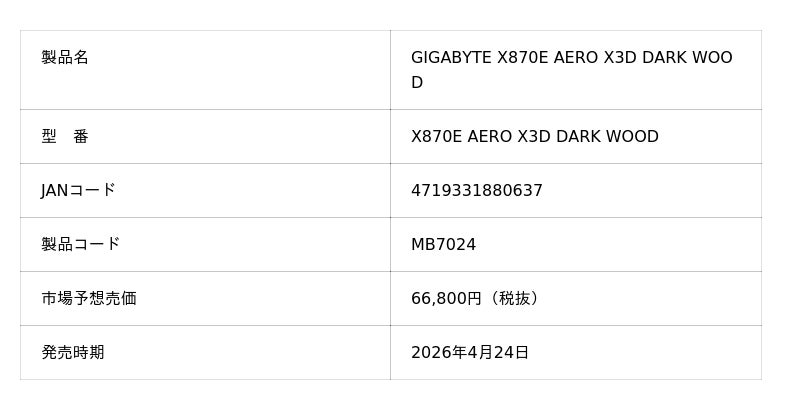
Task: Click the （税抜） text beside the price
Action: (x=514, y=298)
